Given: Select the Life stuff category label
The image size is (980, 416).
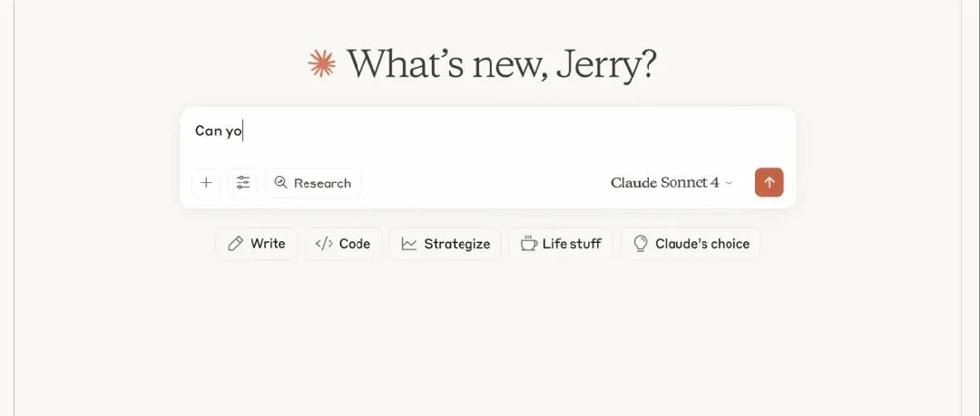Looking at the screenshot, I should 572,244.
